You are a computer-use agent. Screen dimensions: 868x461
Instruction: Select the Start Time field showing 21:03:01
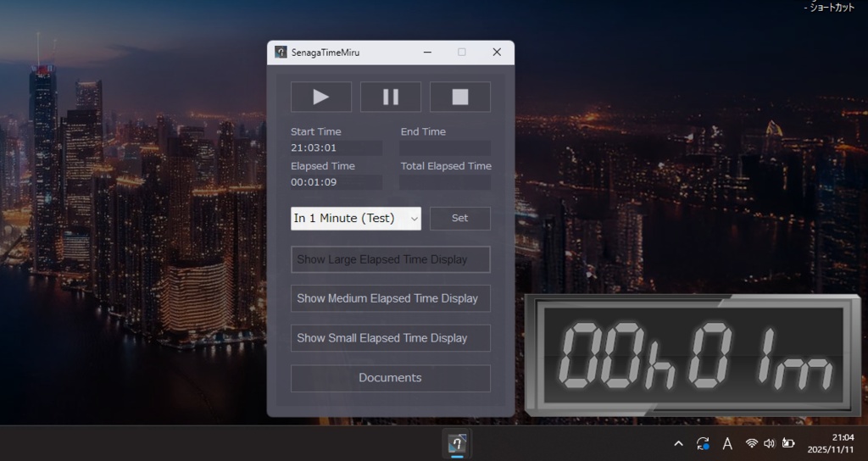coord(336,147)
